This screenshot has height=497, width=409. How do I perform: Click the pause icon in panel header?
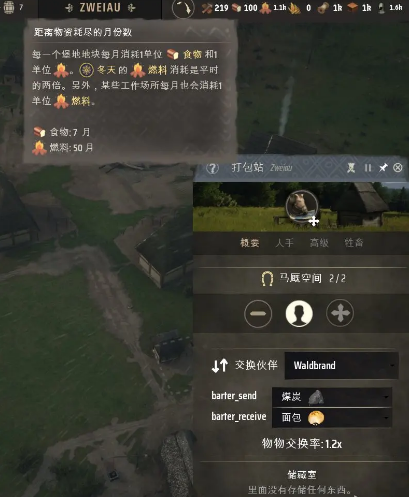coord(368,168)
